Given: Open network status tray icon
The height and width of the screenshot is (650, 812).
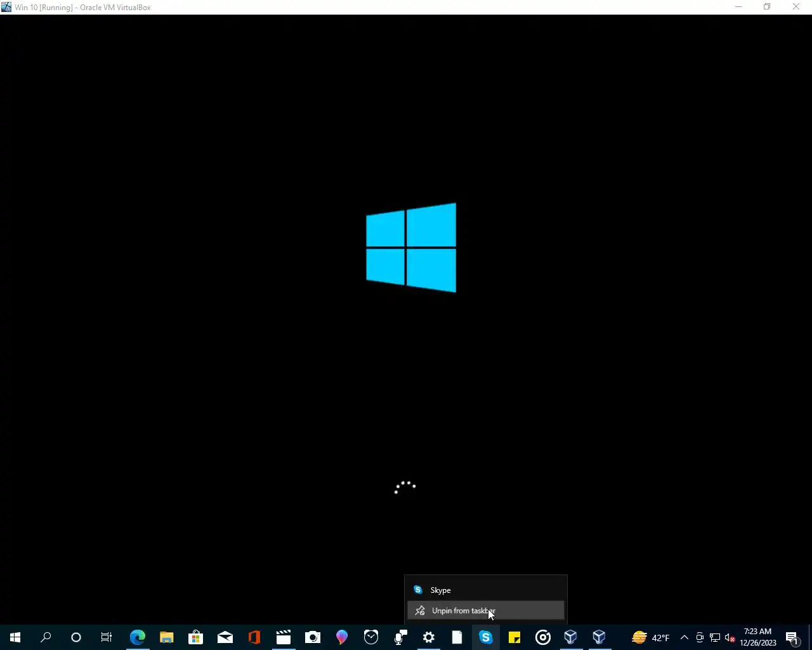Looking at the screenshot, I should (x=714, y=637).
